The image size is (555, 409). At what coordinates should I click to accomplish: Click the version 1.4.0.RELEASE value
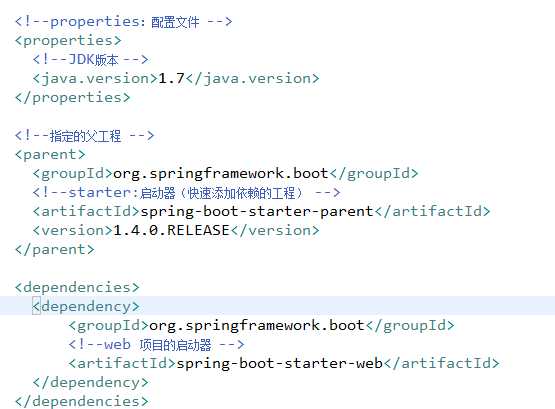pyautogui.click(x=171, y=230)
